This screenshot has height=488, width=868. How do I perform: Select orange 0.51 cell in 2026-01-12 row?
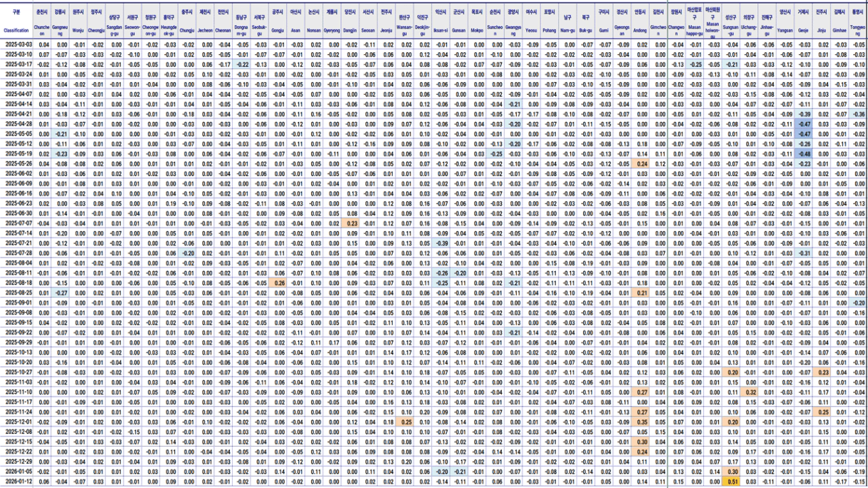coord(731,482)
